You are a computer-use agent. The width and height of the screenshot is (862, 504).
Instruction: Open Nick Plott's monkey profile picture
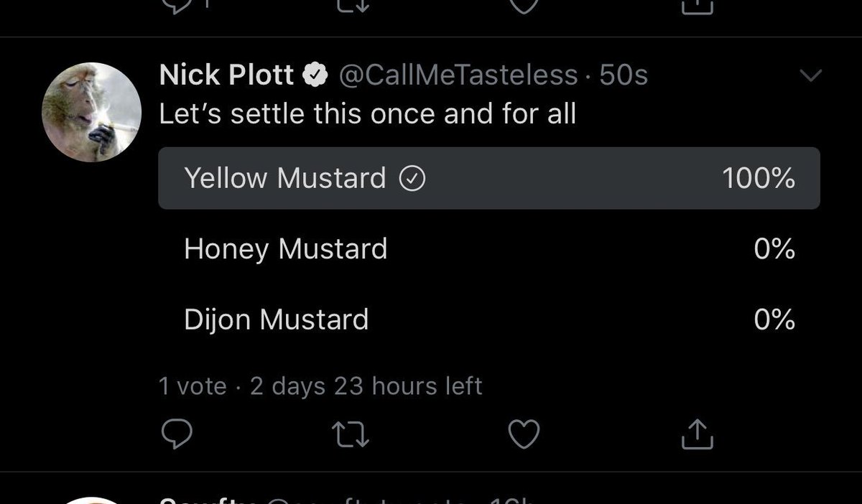tap(92, 112)
